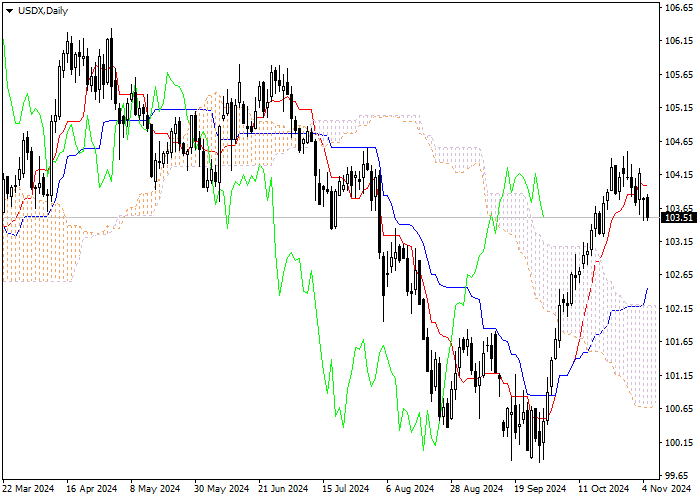Select the 15 Jul 2024 date label
The height and width of the screenshot is (500, 700).
coord(346,489)
